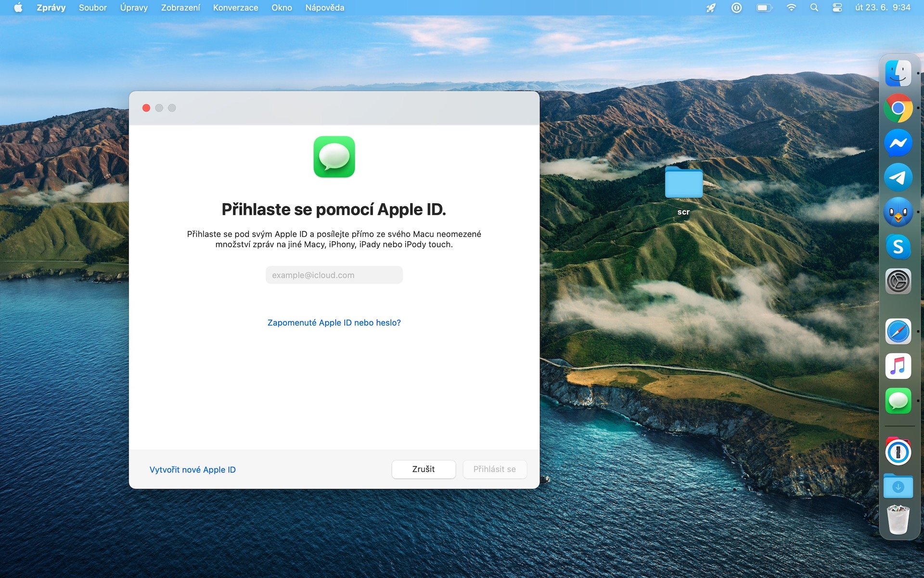The height and width of the screenshot is (578, 924).
Task: Open the Nápověda menu
Action: click(325, 8)
